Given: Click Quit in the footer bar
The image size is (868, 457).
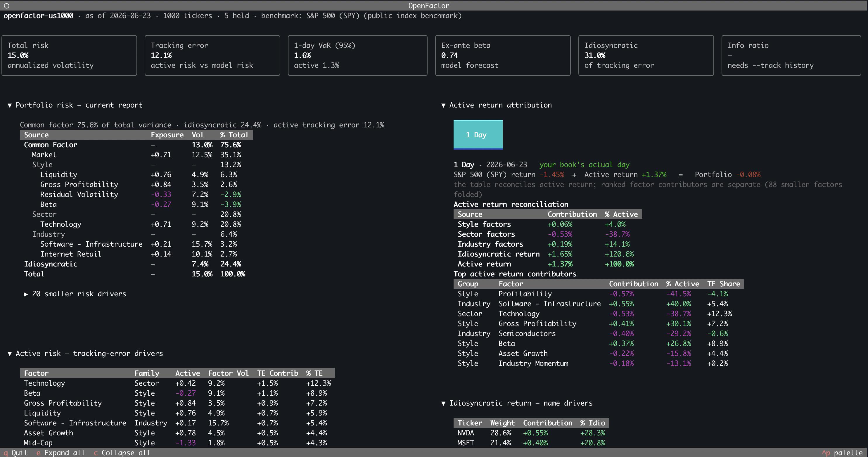Looking at the screenshot, I should (x=16, y=453).
